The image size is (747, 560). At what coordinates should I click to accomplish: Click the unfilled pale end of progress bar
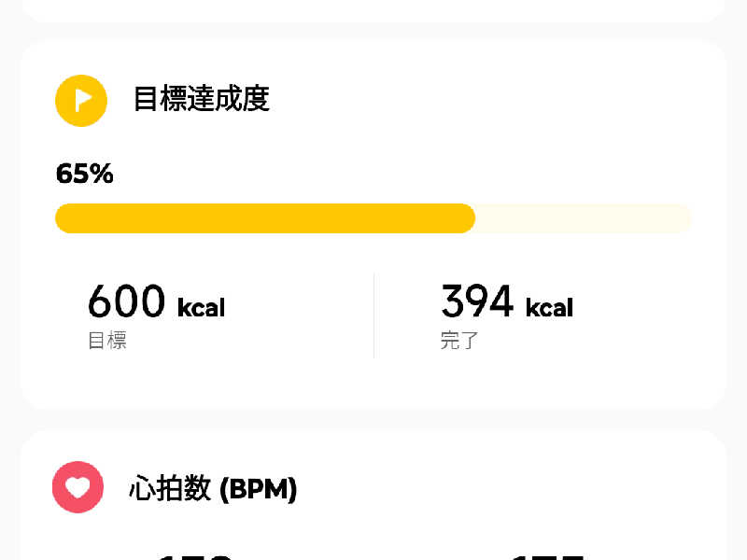(583, 218)
